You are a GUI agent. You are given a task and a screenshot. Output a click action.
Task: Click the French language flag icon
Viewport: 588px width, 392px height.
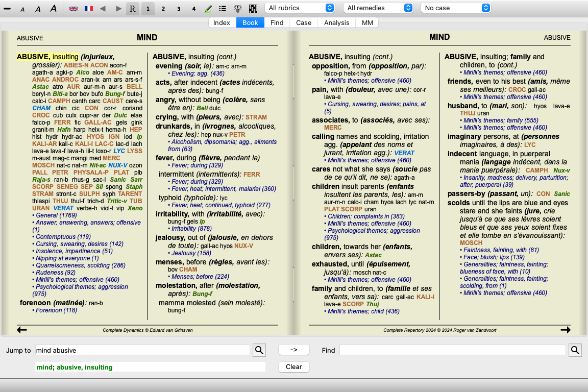[x=88, y=9]
